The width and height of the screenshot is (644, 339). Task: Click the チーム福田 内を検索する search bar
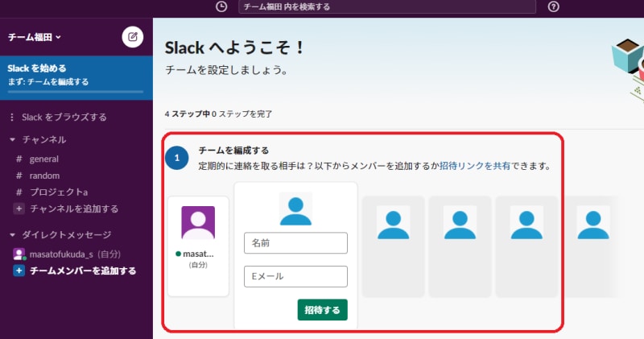[x=387, y=6]
